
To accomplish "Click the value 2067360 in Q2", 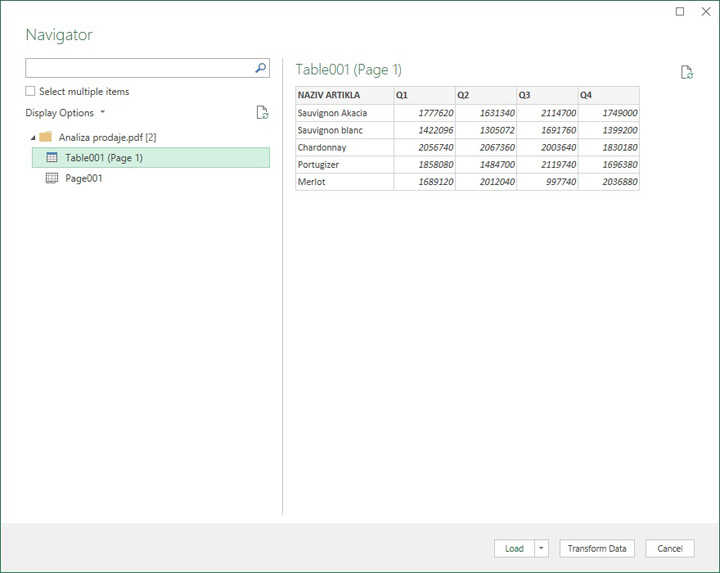I will click(486, 147).
